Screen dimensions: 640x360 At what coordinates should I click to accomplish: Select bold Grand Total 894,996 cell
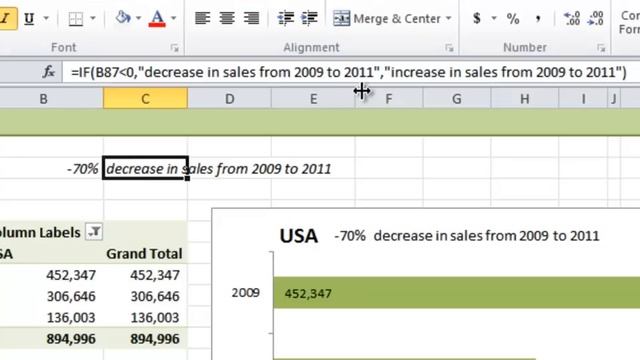[145, 339]
